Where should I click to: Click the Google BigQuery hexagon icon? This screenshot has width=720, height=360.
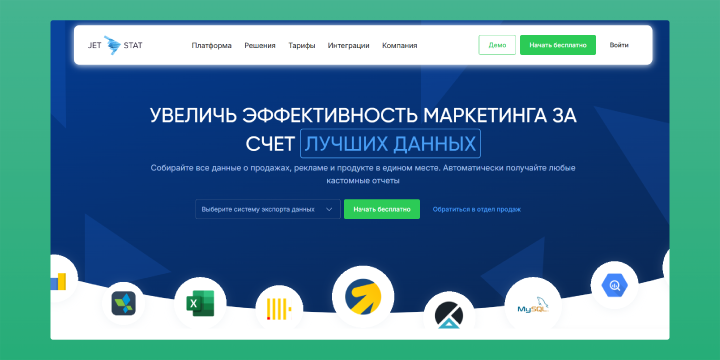click(x=614, y=285)
